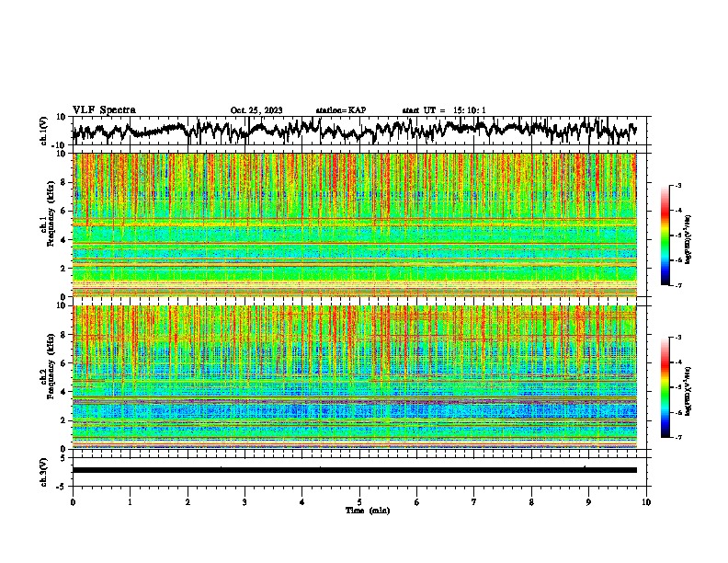The height and width of the screenshot is (563, 728).
Task: Click the "station=KAP" header label
Action: point(341,110)
